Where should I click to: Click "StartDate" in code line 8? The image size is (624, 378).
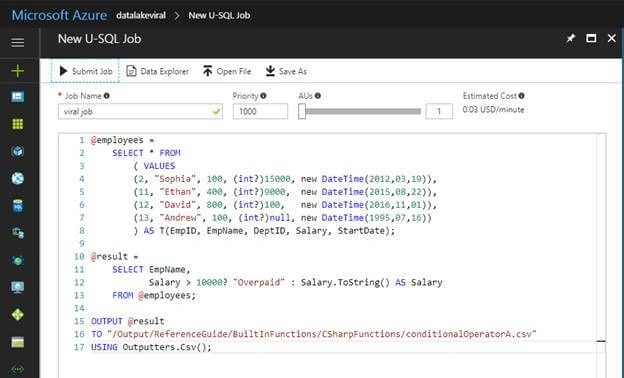click(361, 231)
